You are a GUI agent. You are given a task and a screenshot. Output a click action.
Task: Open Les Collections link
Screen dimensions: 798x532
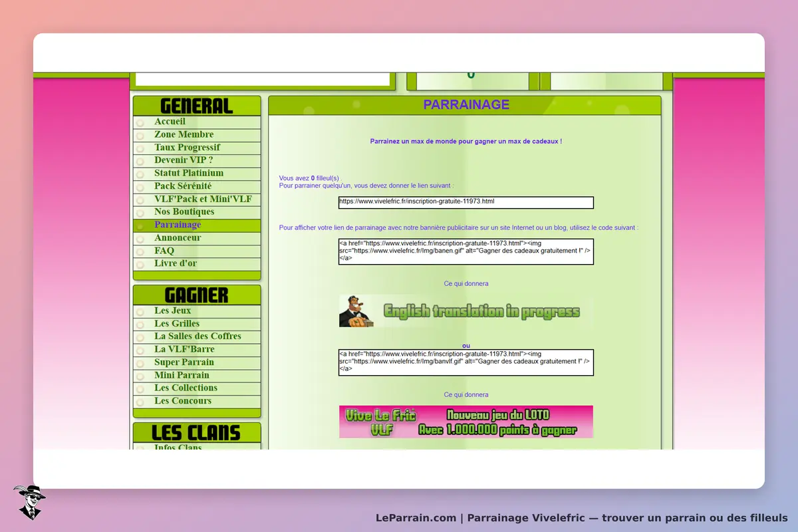pyautogui.click(x=186, y=388)
